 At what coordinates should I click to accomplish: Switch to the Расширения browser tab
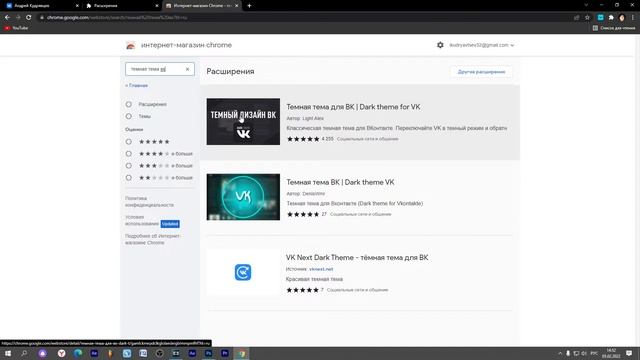tap(121, 6)
